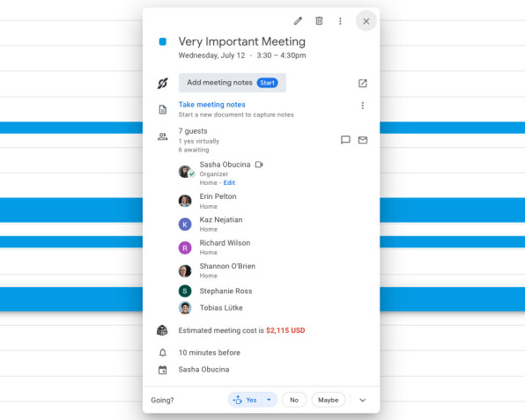Select guest name Tobias Lütke
The image size is (525, 420).
click(221, 308)
